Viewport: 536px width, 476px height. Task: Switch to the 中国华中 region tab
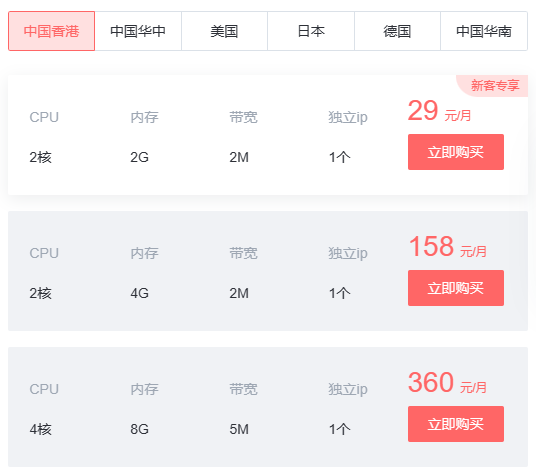(x=138, y=31)
